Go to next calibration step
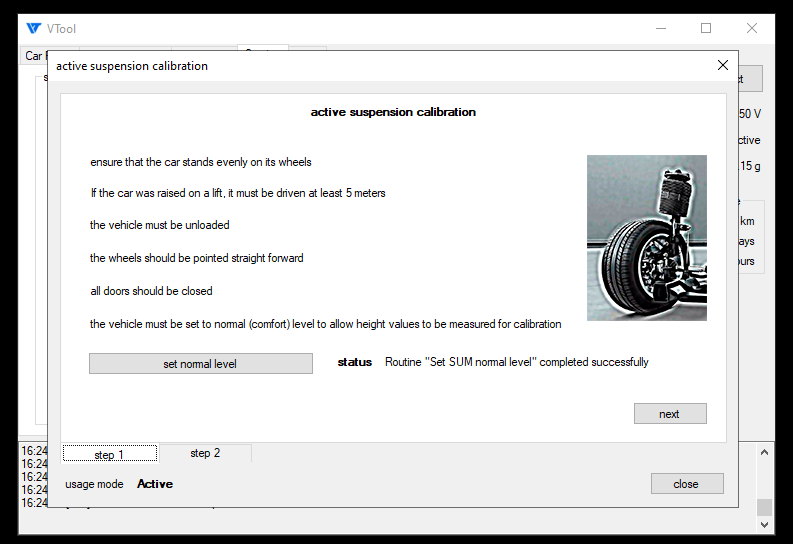Viewport: 793px width, 544px height. click(x=669, y=414)
